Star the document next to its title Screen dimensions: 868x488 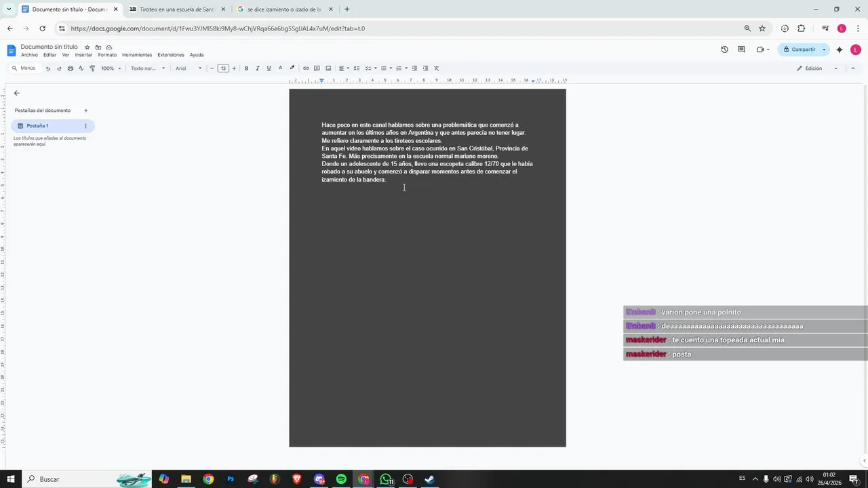tap(87, 47)
